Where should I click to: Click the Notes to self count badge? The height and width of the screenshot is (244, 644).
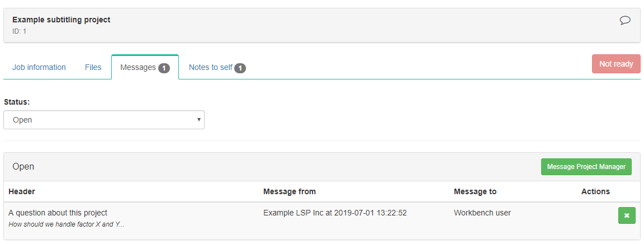click(240, 68)
